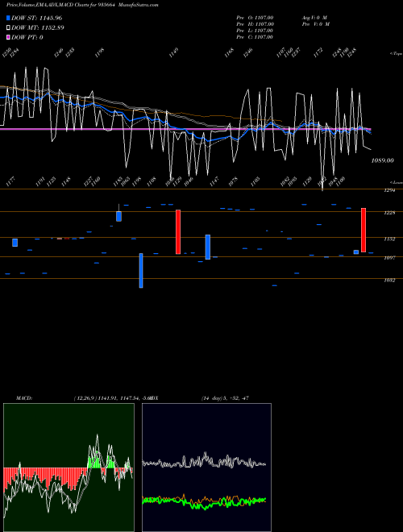The width and height of the screenshot is (403, 532).
Task: Click the chart title mentioning MunafaSutra.com
Action: (82, 5)
